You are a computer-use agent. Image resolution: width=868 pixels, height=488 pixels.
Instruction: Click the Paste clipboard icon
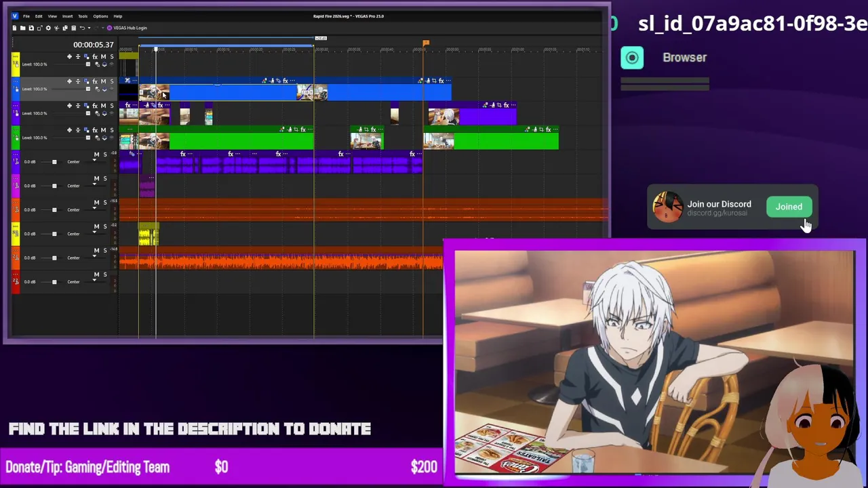tap(73, 28)
